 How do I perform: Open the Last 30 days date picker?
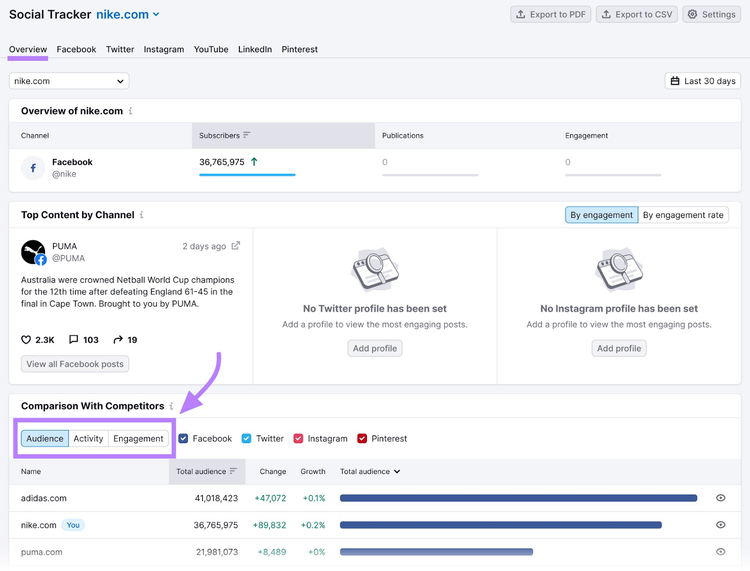(703, 81)
